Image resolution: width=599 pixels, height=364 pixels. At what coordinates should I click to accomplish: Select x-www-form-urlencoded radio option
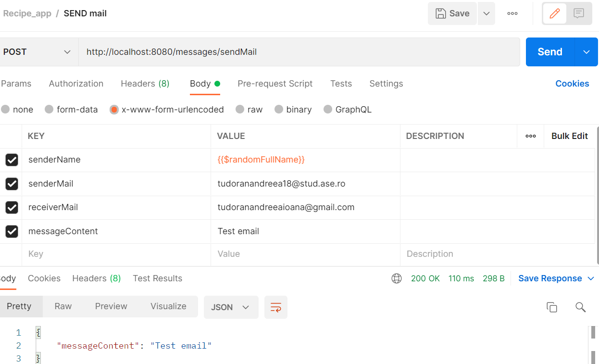click(114, 110)
